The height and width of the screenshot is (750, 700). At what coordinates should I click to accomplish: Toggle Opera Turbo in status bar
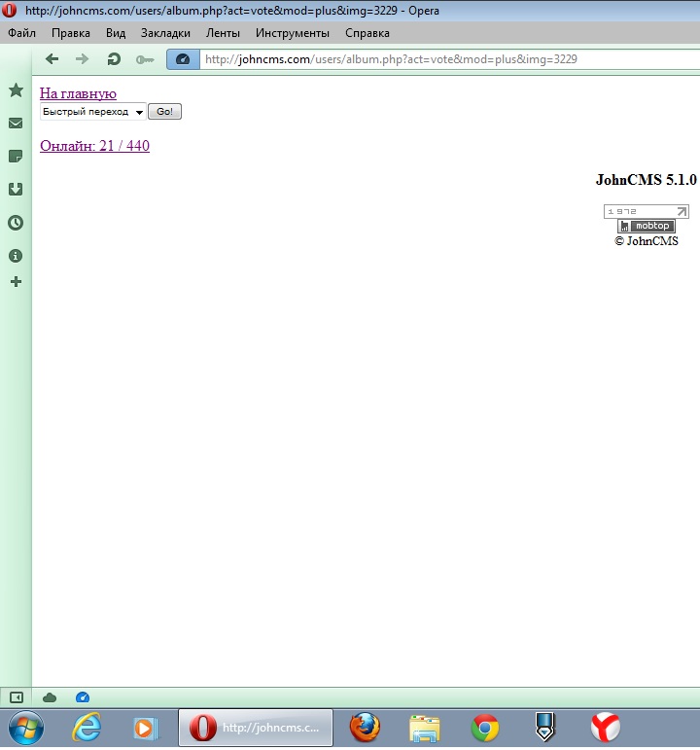click(x=82, y=697)
